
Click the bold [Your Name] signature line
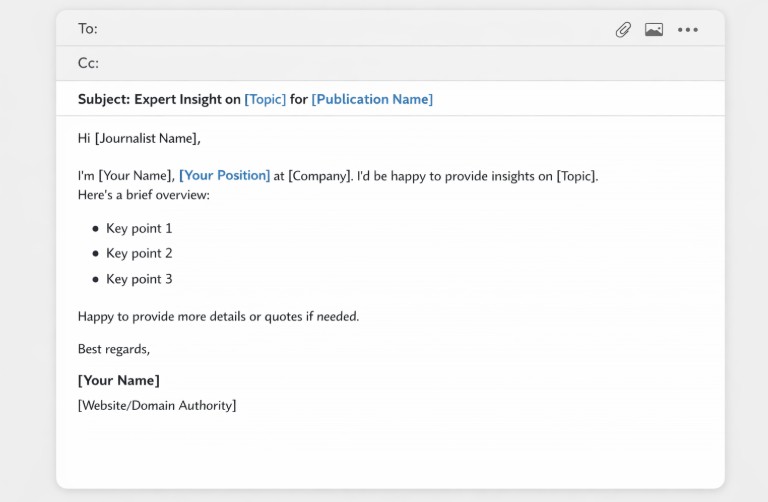coord(118,380)
